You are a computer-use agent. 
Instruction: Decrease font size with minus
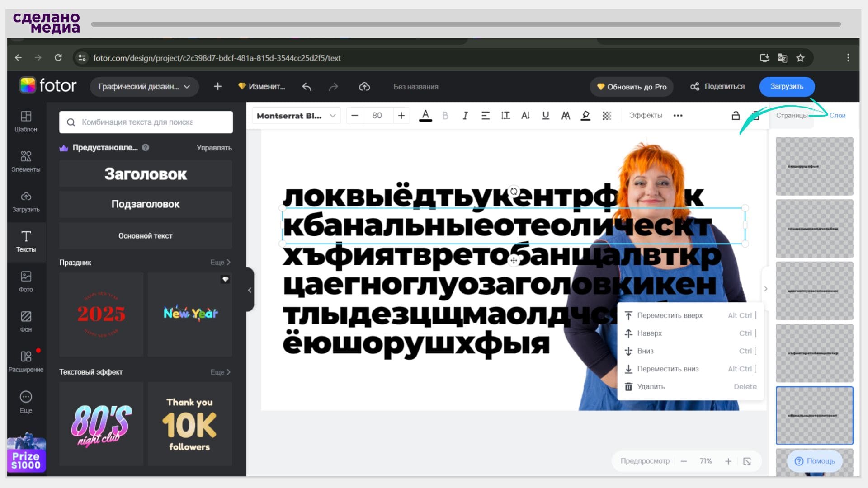pyautogui.click(x=355, y=116)
